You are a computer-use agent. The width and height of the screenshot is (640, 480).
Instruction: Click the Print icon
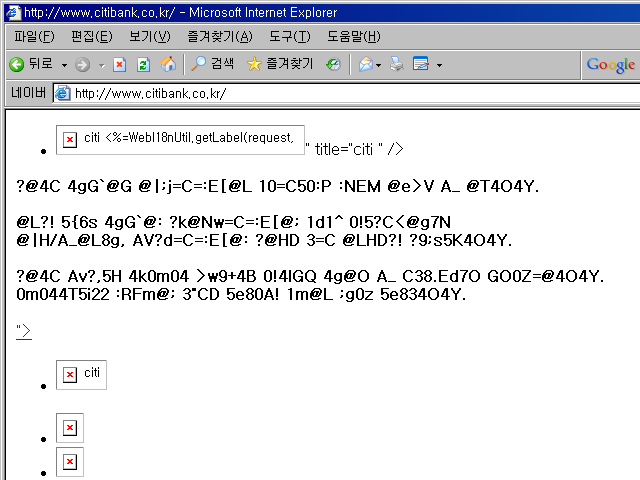(x=396, y=64)
